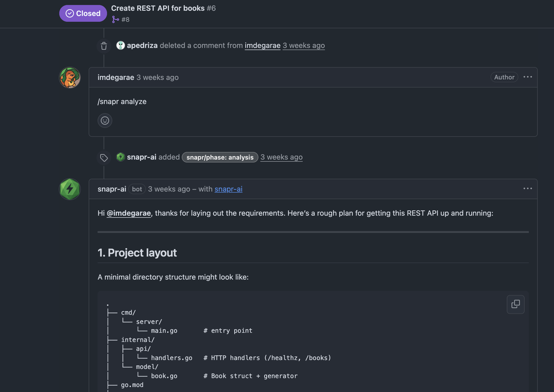This screenshot has width=554, height=392.
Task: Click the label tag icon in timeline
Action: coord(104,158)
